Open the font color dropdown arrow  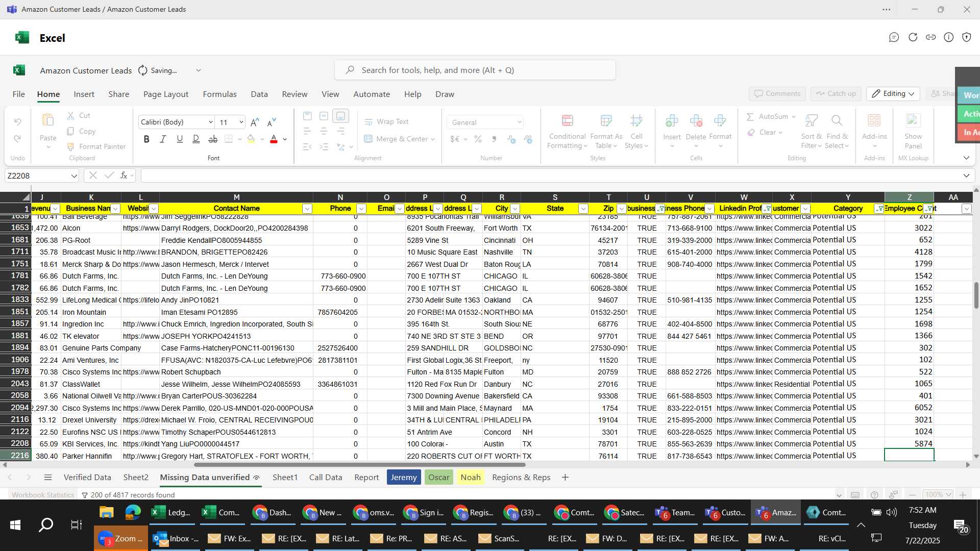coord(285,139)
